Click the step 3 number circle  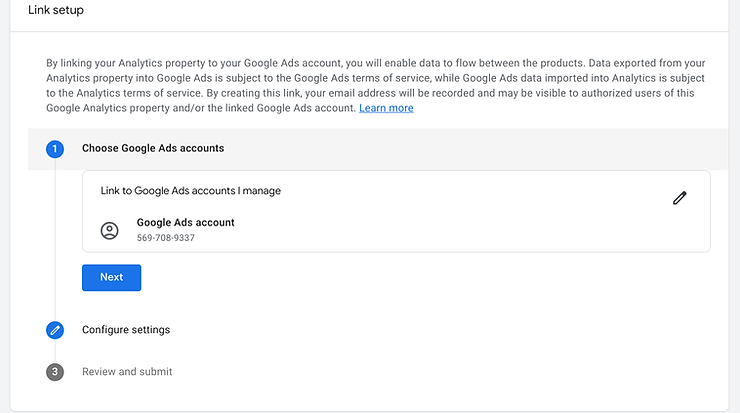(x=55, y=372)
